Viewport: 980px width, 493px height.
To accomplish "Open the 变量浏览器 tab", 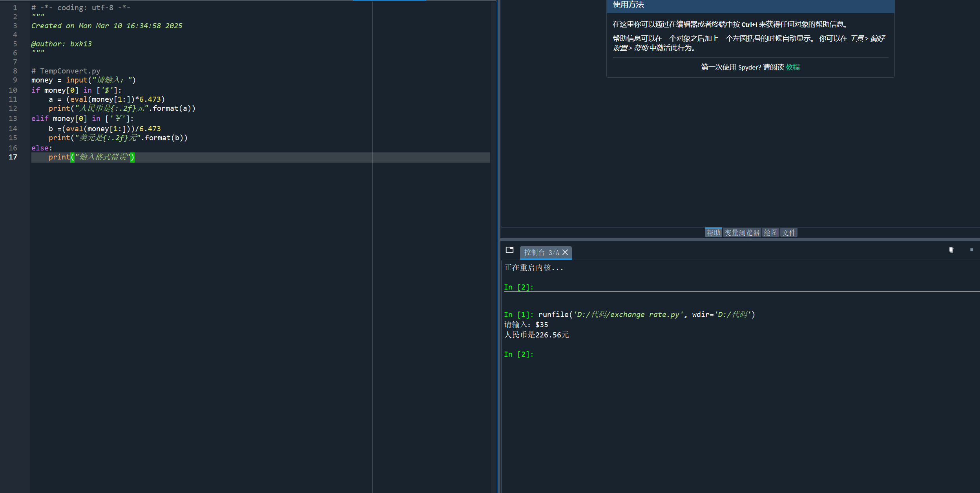I will (742, 233).
